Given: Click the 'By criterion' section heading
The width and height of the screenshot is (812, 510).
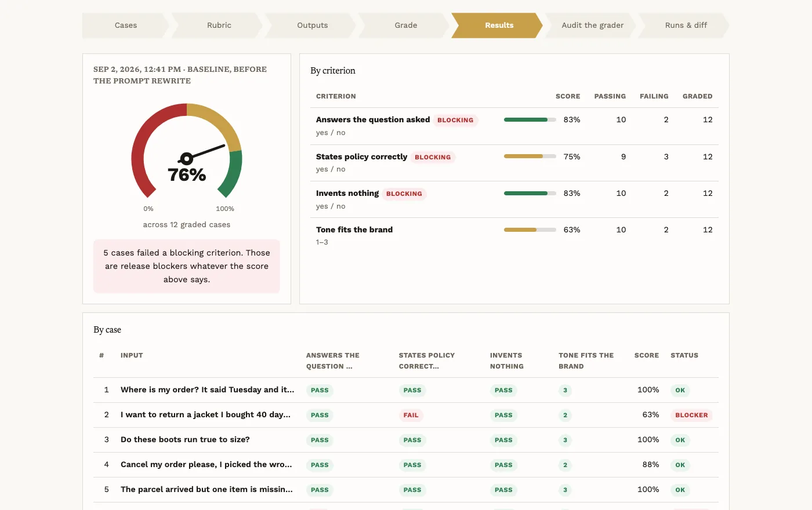Looking at the screenshot, I should pos(333,71).
